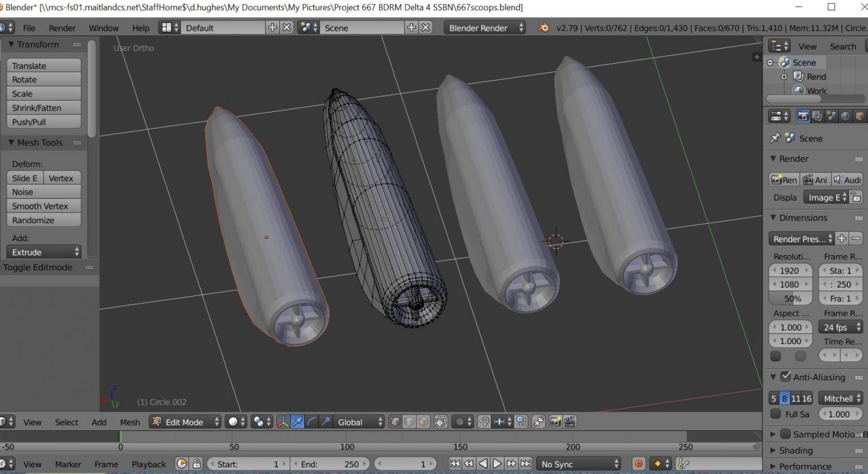Click the Smooth Vertex button
868x474 pixels.
(43, 206)
